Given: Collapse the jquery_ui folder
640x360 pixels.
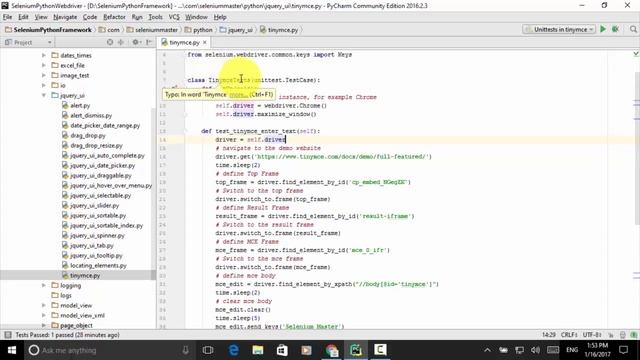Looking at the screenshot, I should 44,95.
